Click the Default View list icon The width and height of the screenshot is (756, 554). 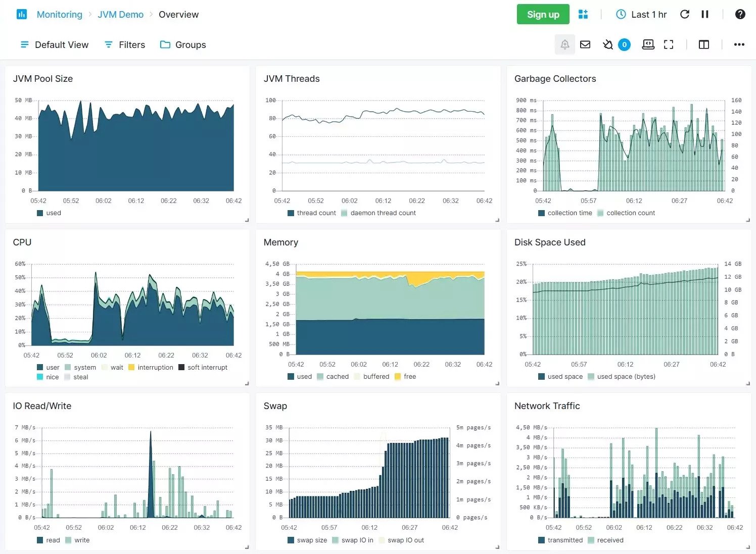pyautogui.click(x=24, y=44)
